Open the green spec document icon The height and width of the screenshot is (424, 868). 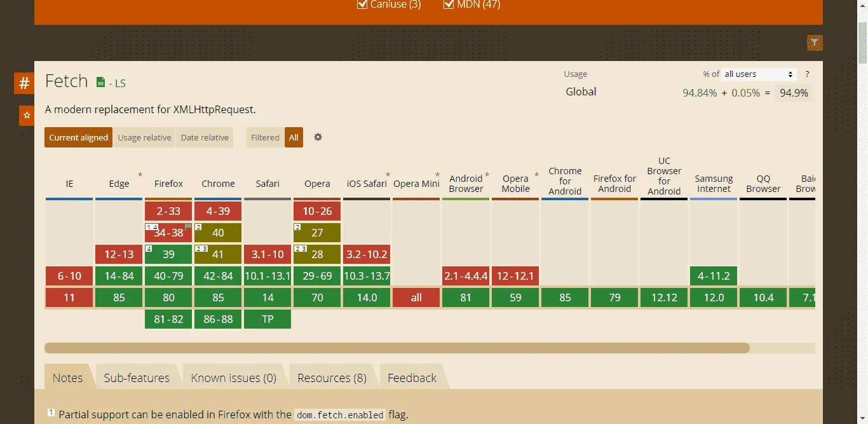pos(100,82)
